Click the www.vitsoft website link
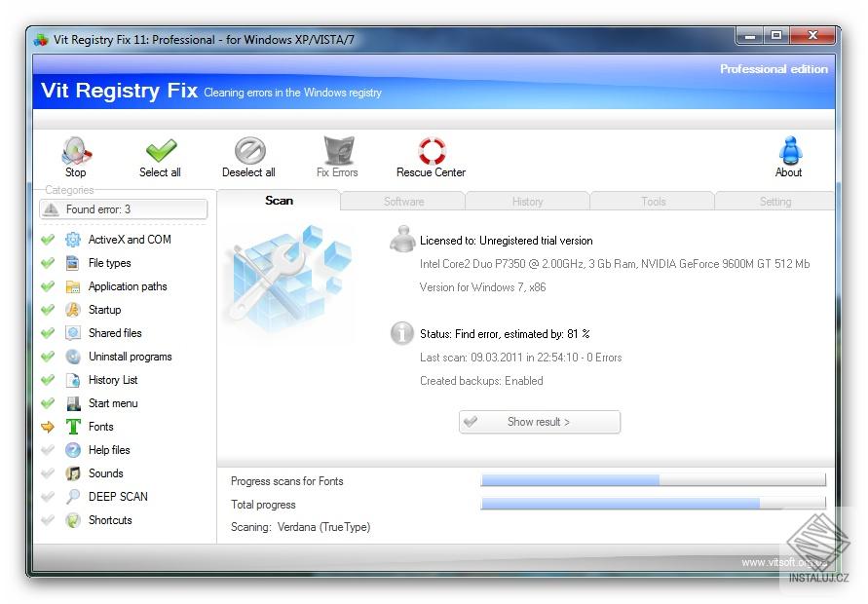Viewport: 868px width, 604px height. 784,562
